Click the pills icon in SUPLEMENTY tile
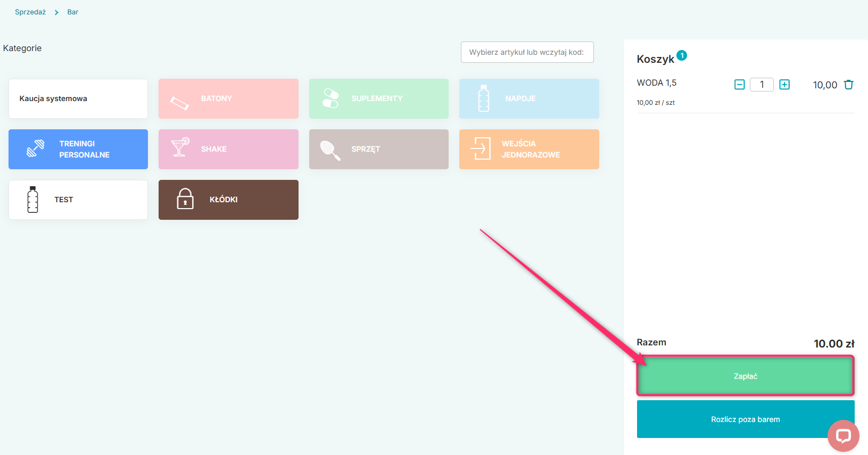The width and height of the screenshot is (868, 455). 330,98
